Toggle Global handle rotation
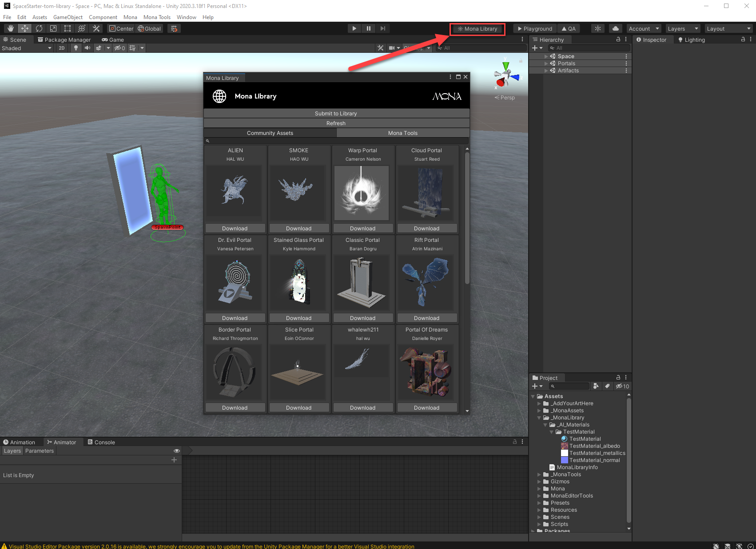 [149, 28]
